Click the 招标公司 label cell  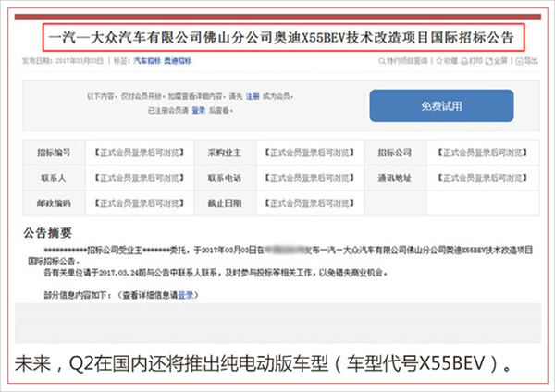click(x=395, y=153)
